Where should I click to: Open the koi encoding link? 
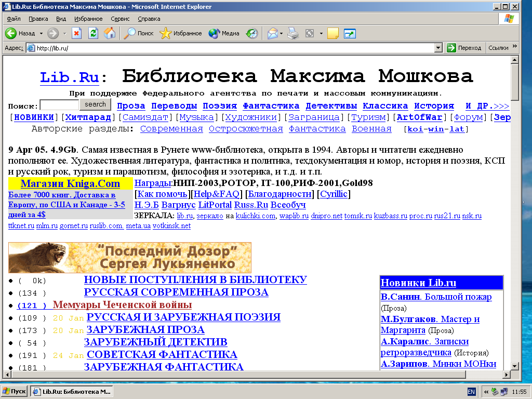(x=415, y=129)
